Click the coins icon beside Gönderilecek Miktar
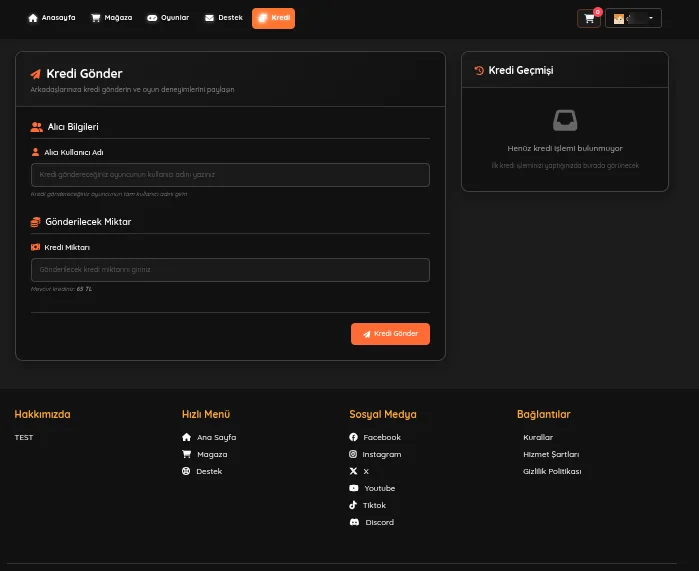699x571 pixels. 35,222
